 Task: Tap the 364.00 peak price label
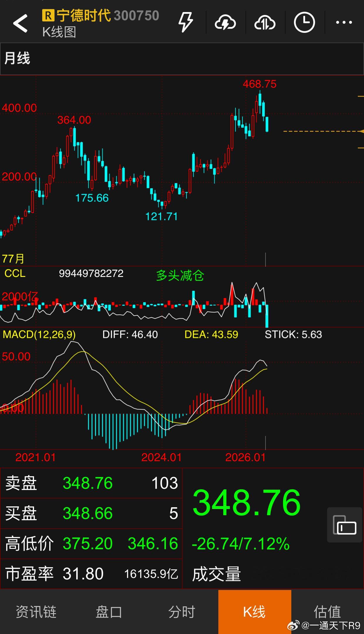[74, 120]
